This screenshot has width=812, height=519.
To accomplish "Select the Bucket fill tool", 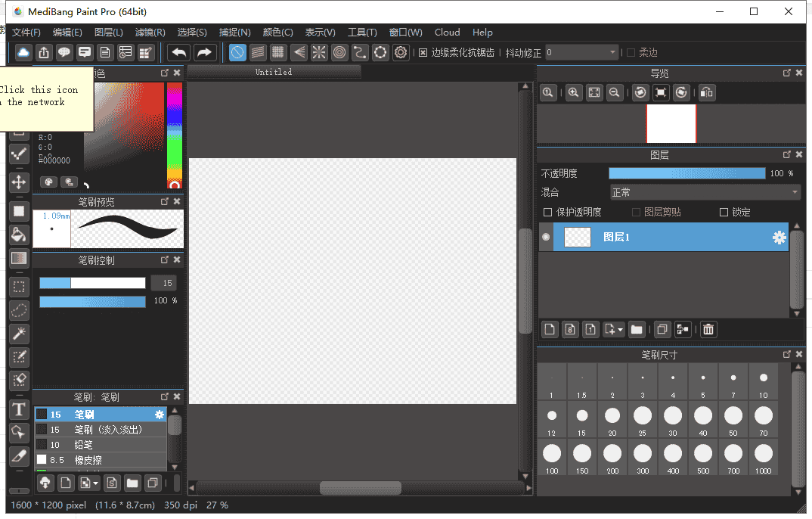I will [19, 235].
